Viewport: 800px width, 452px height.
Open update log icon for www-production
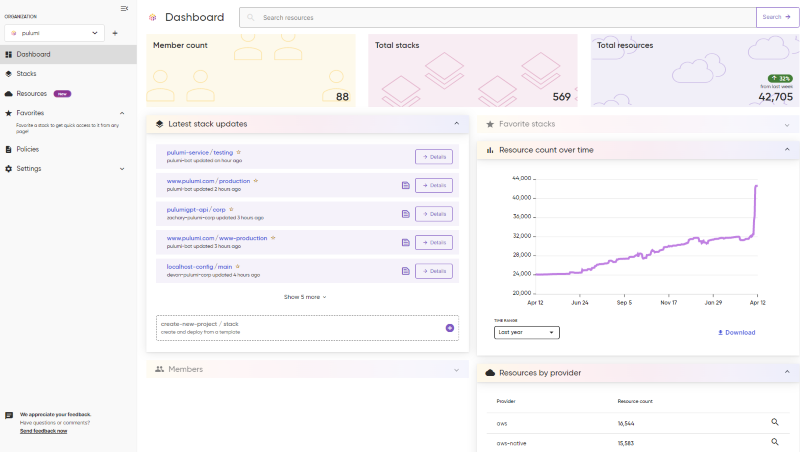[x=406, y=243]
